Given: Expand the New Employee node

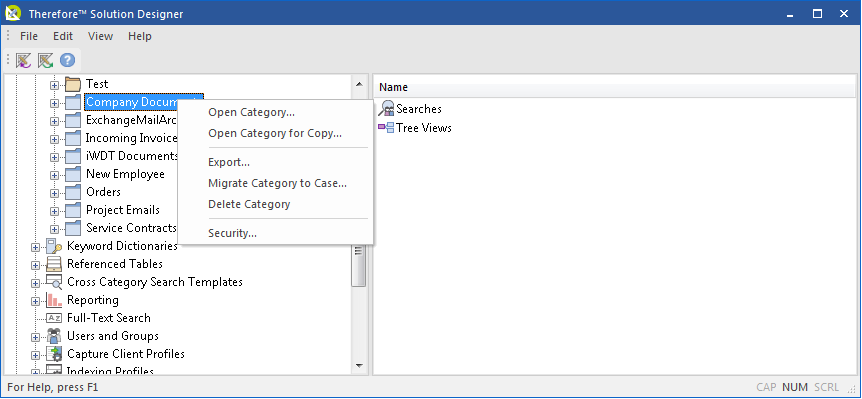Looking at the screenshot, I should coord(54,175).
